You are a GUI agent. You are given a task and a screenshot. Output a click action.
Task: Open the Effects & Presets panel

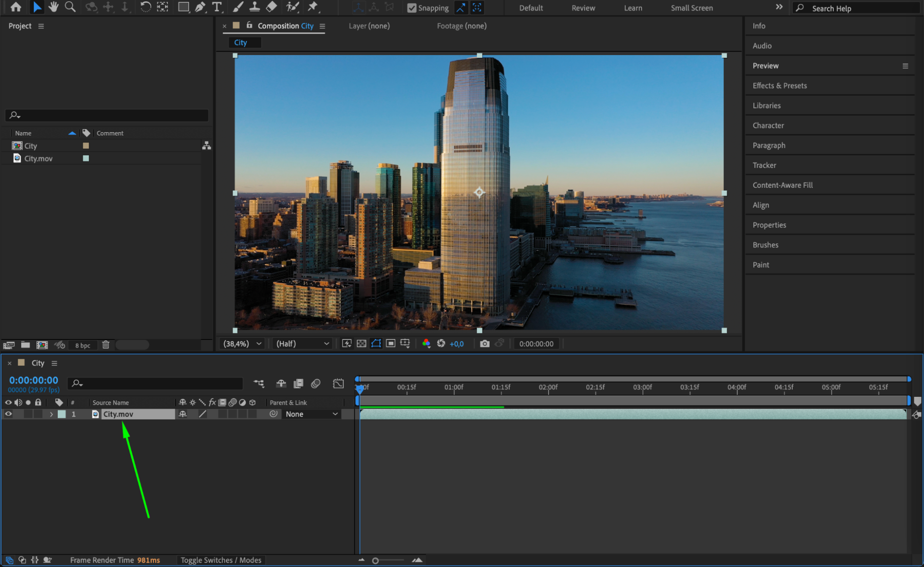point(779,86)
